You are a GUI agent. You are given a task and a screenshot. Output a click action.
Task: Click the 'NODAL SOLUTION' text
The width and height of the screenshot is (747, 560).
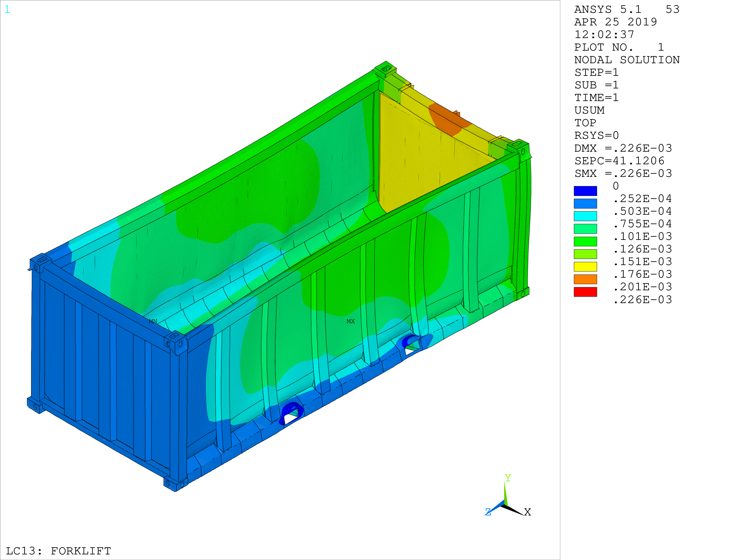click(627, 60)
